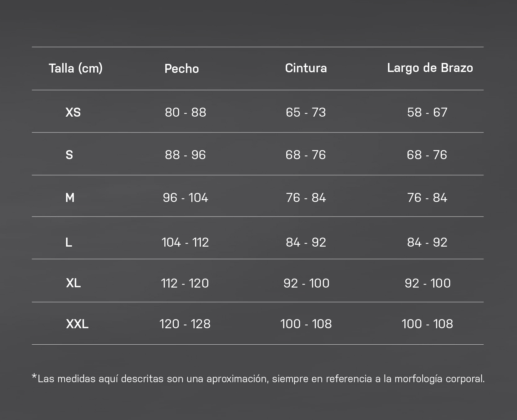The height and width of the screenshot is (420, 517).
Task: Click the 80 - 88 chest value
Action: (x=185, y=112)
